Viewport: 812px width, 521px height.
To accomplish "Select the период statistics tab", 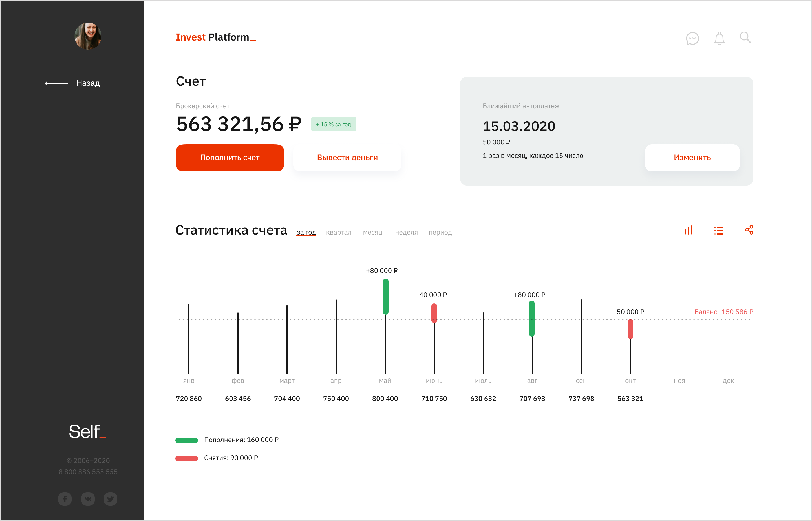I will tap(440, 232).
